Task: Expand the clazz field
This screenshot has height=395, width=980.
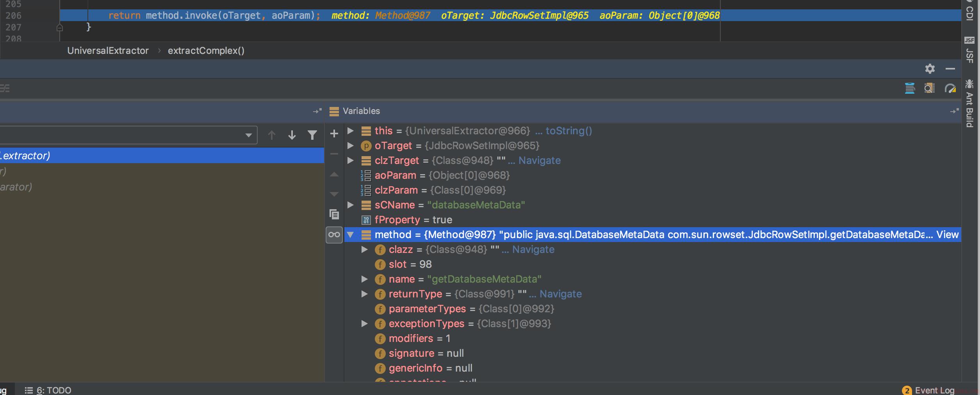Action: point(364,249)
